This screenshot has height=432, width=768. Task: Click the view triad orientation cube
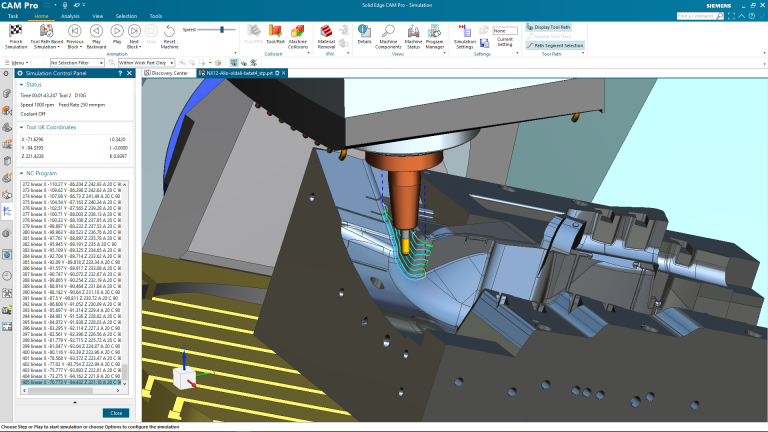tap(184, 378)
